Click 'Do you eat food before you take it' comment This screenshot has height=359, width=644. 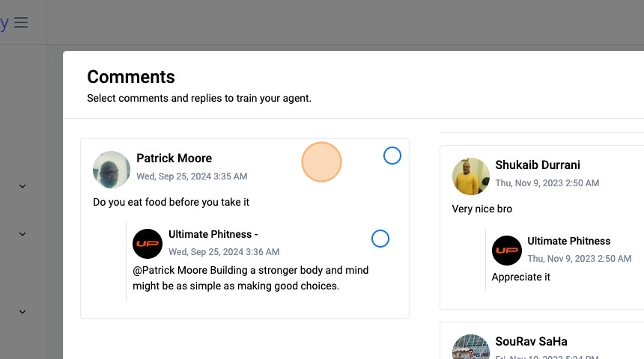pos(171,202)
